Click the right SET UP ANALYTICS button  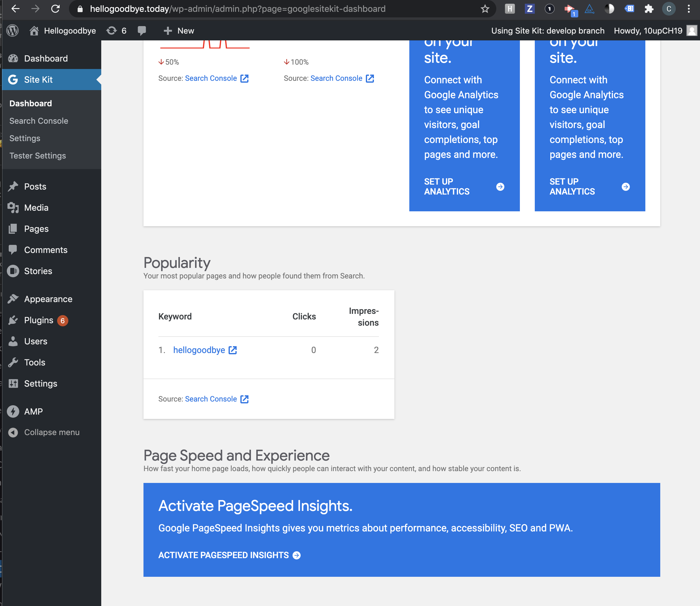589,187
